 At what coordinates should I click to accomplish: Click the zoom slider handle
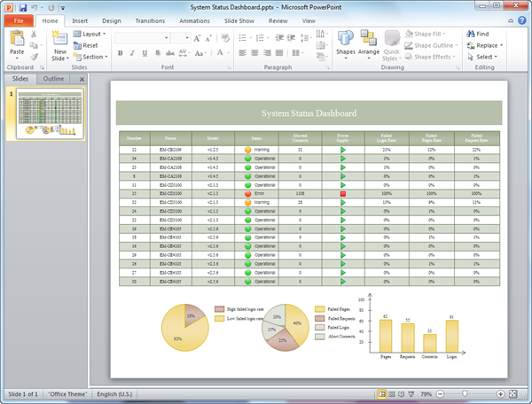463,393
